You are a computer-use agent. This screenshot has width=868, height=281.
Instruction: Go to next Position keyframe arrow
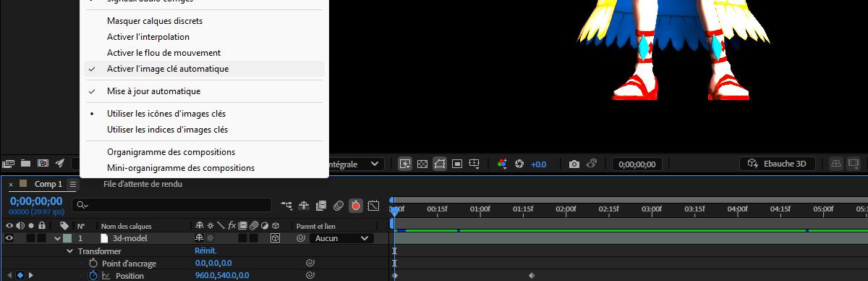30,276
